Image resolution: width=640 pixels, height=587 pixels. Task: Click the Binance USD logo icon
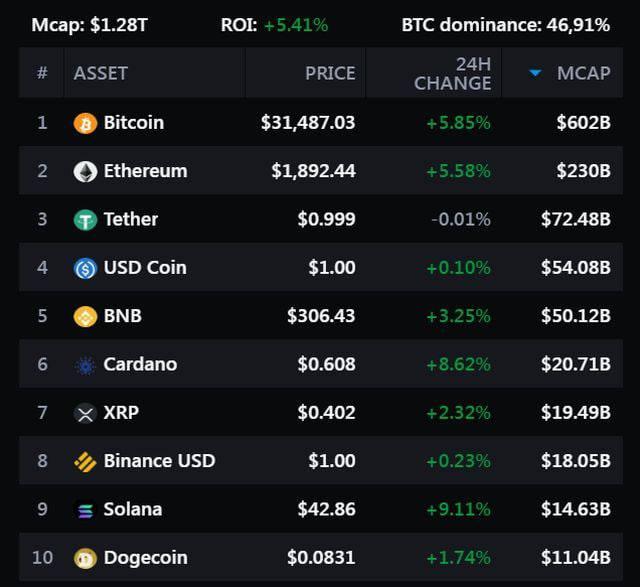tap(85, 461)
